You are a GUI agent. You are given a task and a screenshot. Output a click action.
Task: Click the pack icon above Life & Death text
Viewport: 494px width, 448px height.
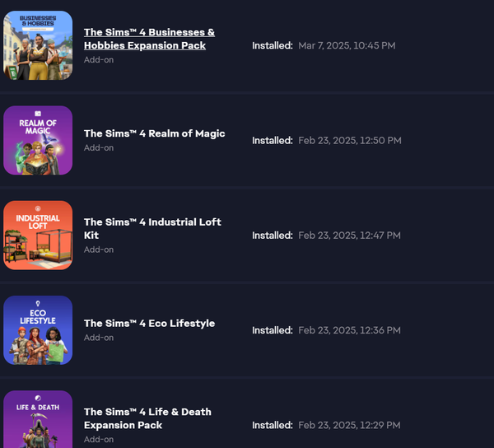(38, 398)
